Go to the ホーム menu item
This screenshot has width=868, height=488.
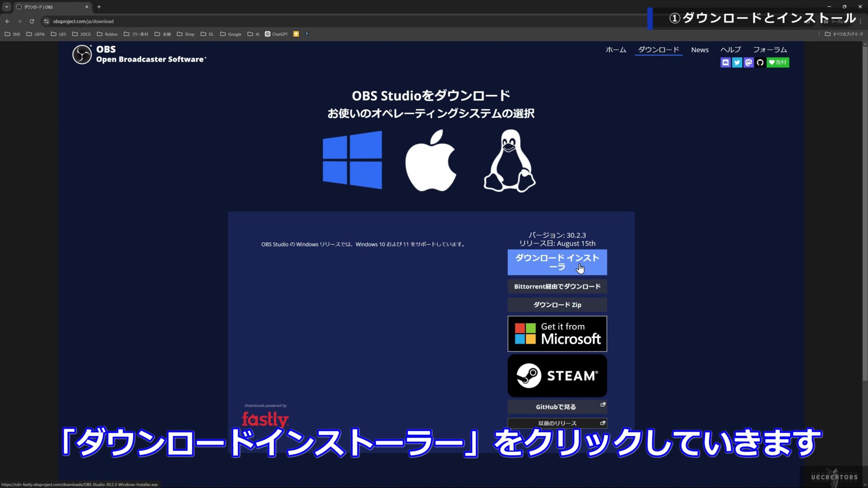[616, 50]
